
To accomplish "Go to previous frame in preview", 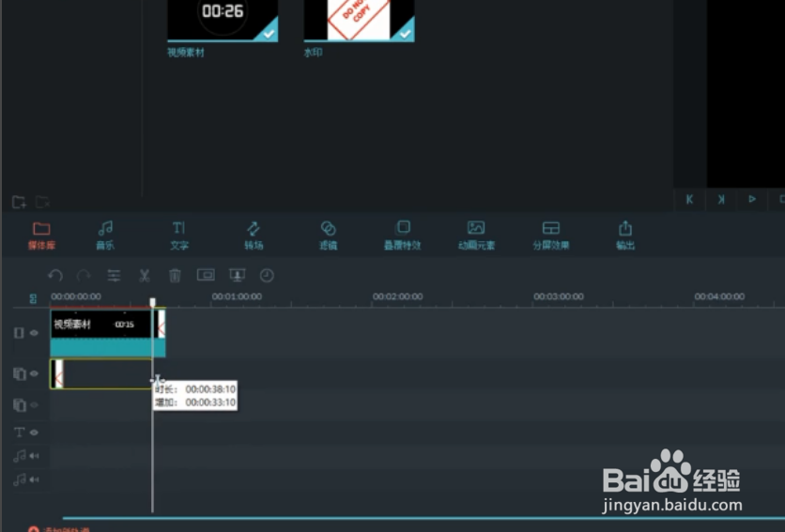I will (x=689, y=199).
